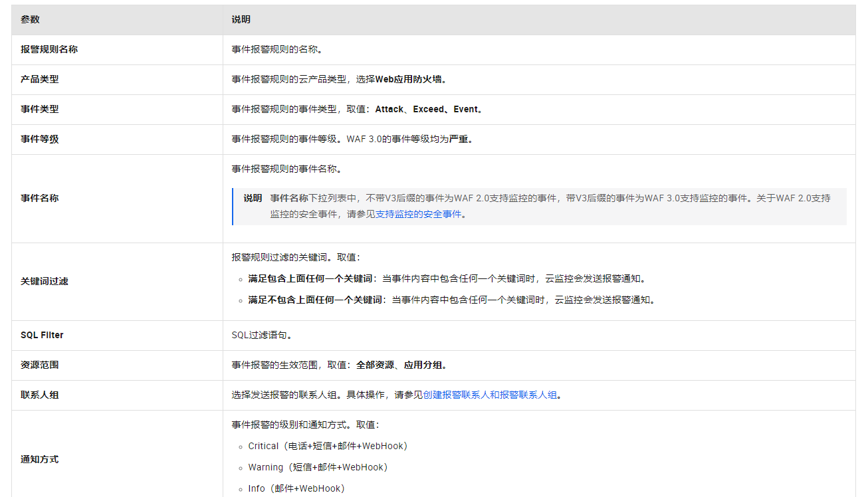Image resolution: width=868 pixels, height=497 pixels.
Task: Click the text "事件报警的级别和通知方式。取值："
Action: pyautogui.click(x=305, y=425)
